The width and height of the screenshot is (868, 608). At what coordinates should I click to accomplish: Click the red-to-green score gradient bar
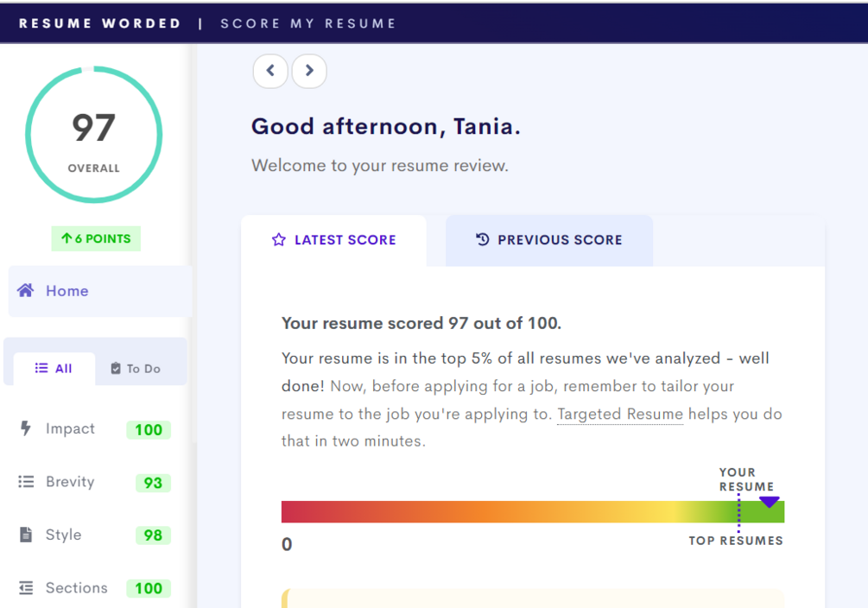click(x=533, y=511)
